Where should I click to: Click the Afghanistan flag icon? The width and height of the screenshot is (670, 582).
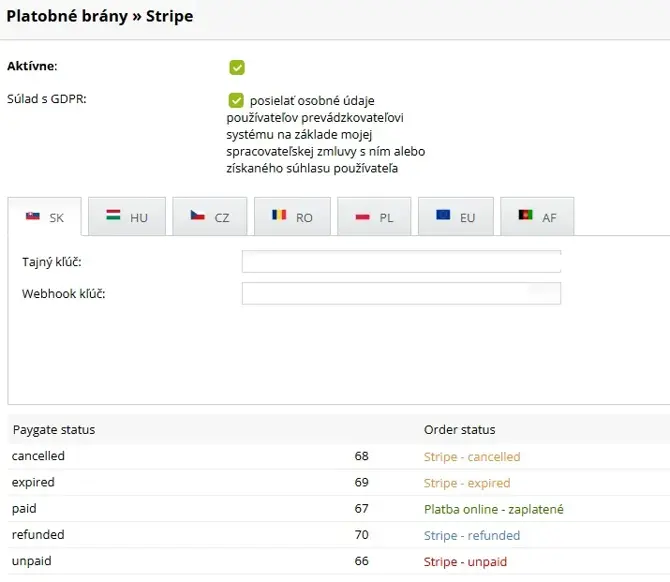[525, 216]
